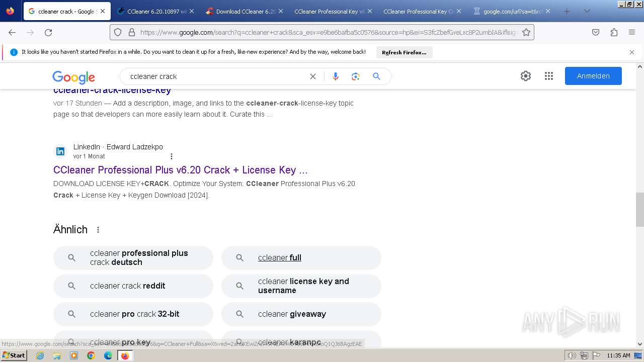Open site security padlock info
The width and height of the screenshot is (644, 362).
pos(132,32)
